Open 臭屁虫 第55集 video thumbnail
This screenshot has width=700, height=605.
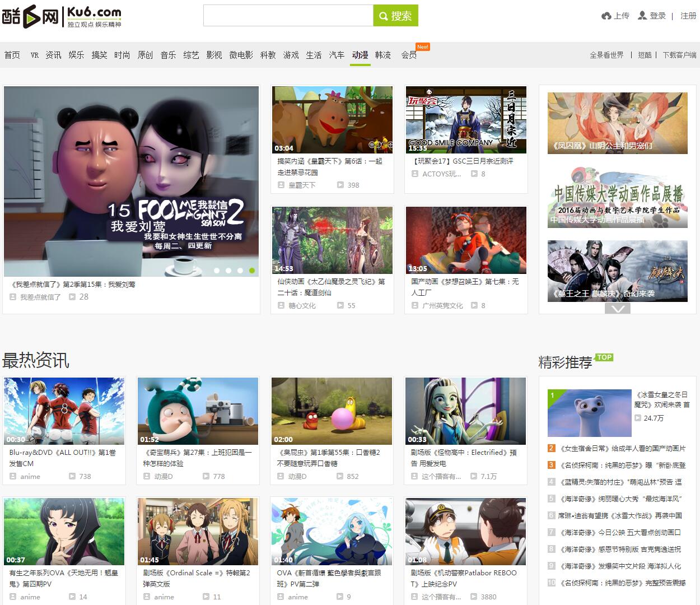click(332, 411)
